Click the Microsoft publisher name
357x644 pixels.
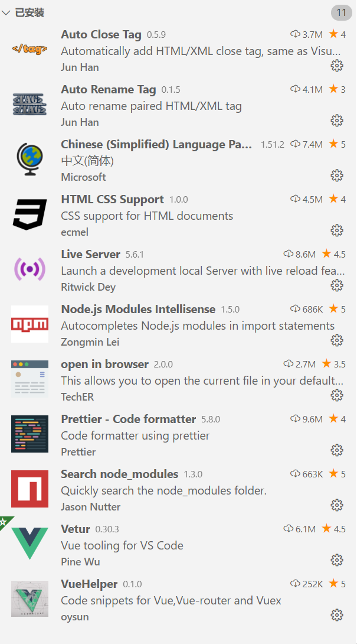[x=83, y=177]
